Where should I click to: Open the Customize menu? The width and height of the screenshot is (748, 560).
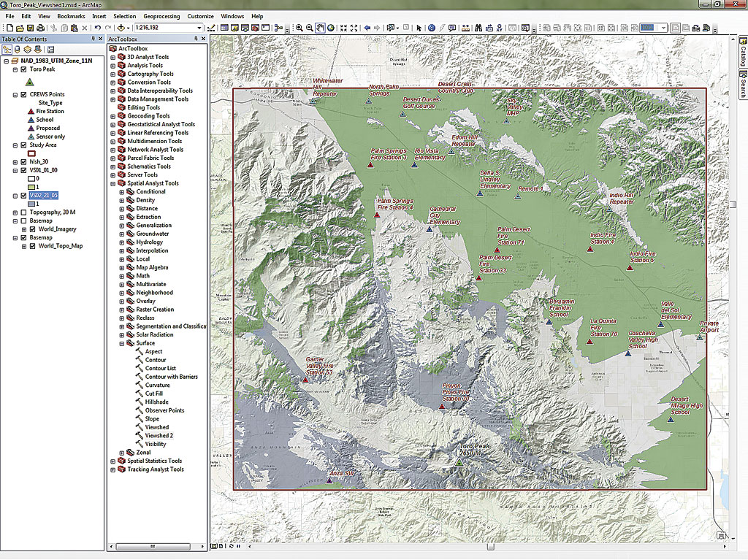[200, 16]
